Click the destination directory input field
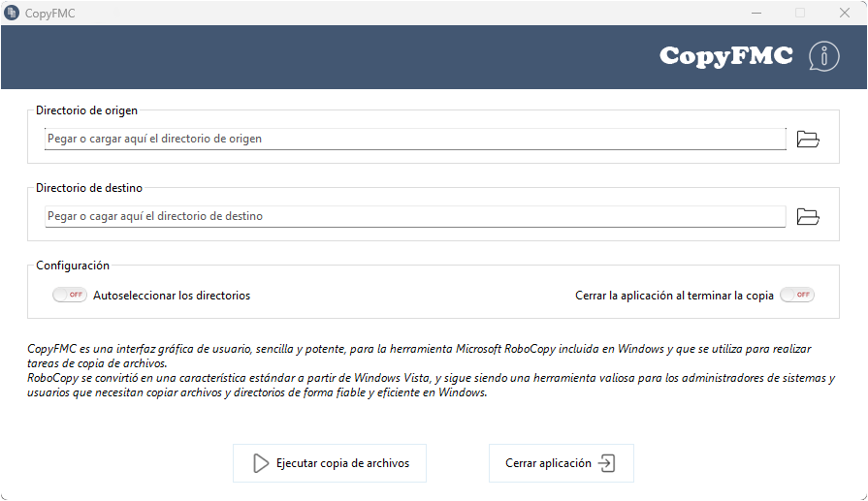 pyautogui.click(x=415, y=216)
